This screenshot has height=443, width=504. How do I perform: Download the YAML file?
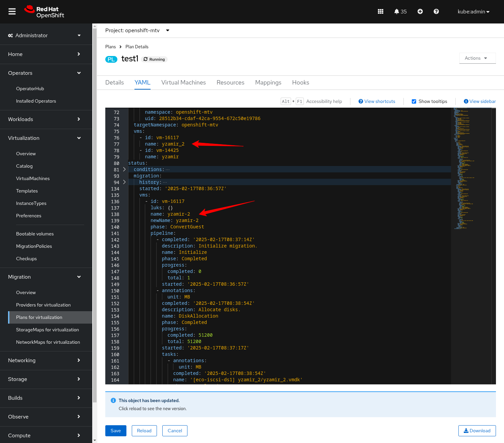tap(477, 431)
